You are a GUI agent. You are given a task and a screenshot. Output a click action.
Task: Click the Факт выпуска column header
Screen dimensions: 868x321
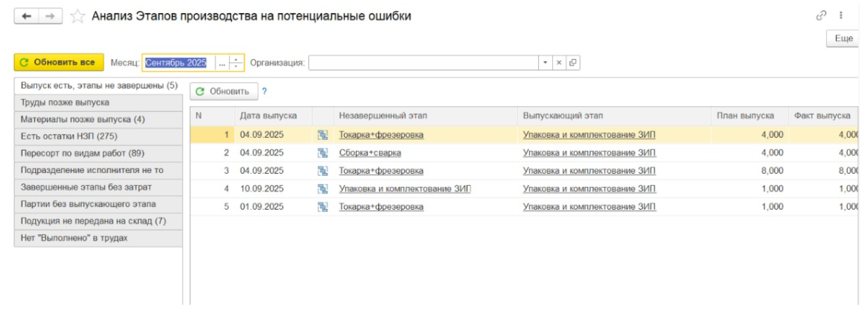pyautogui.click(x=822, y=115)
